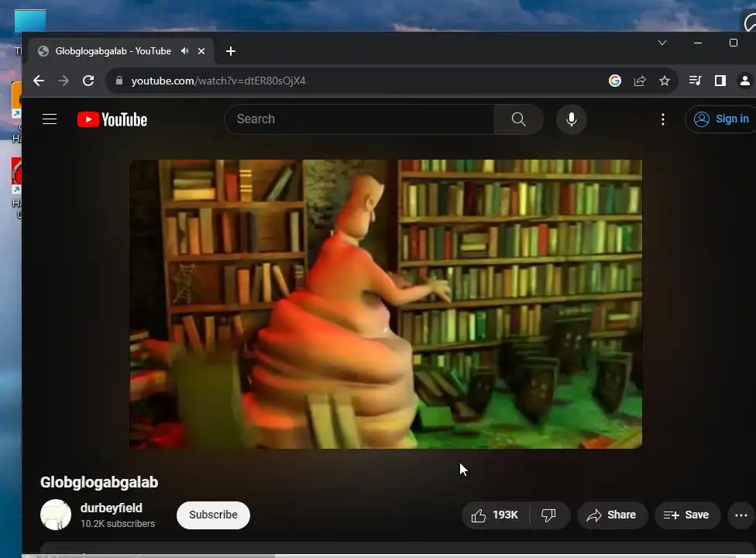Bookmark this tab with star icon

(665, 81)
